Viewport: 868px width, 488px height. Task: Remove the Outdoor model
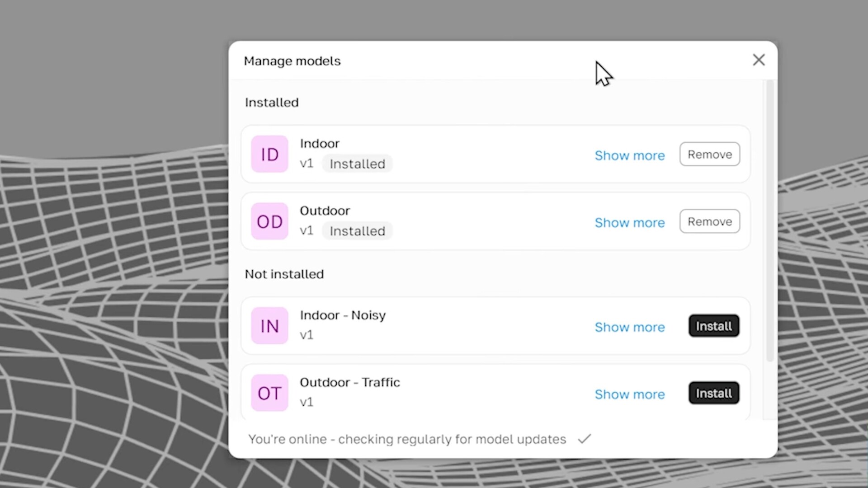[709, 222]
